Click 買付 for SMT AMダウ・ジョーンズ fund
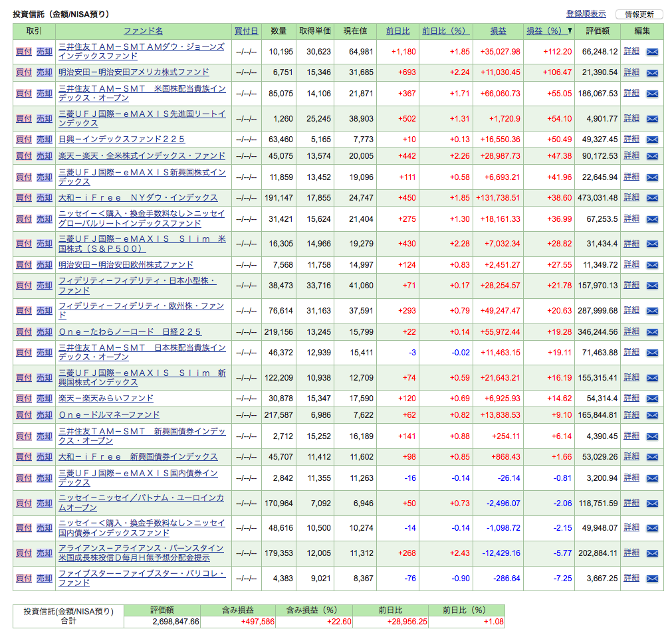 click(x=24, y=51)
